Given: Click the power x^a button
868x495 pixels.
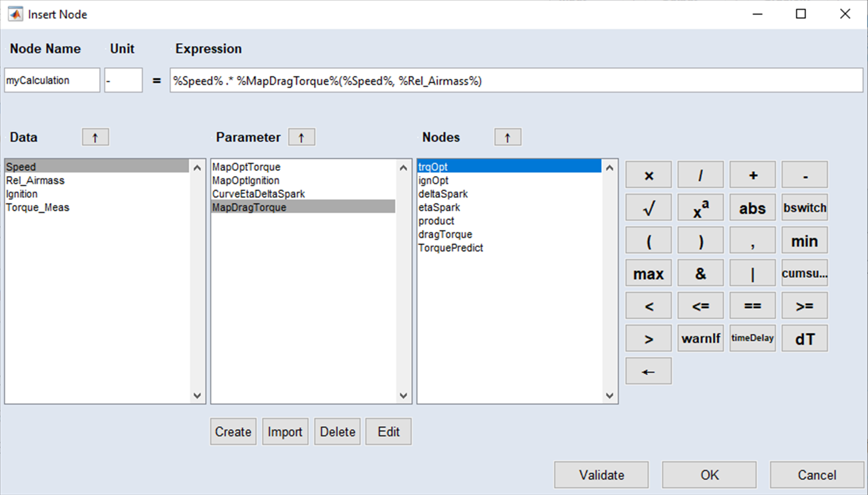Looking at the screenshot, I should [x=701, y=208].
